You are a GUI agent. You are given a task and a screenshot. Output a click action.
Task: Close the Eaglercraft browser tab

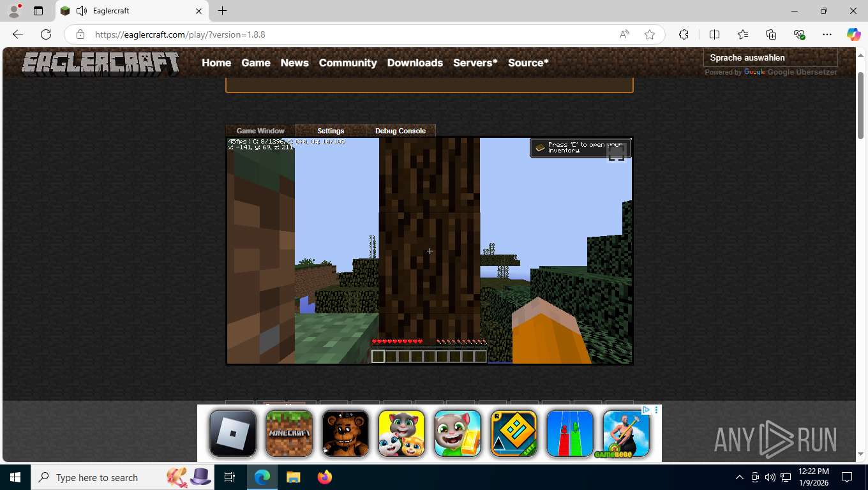pyautogui.click(x=198, y=11)
